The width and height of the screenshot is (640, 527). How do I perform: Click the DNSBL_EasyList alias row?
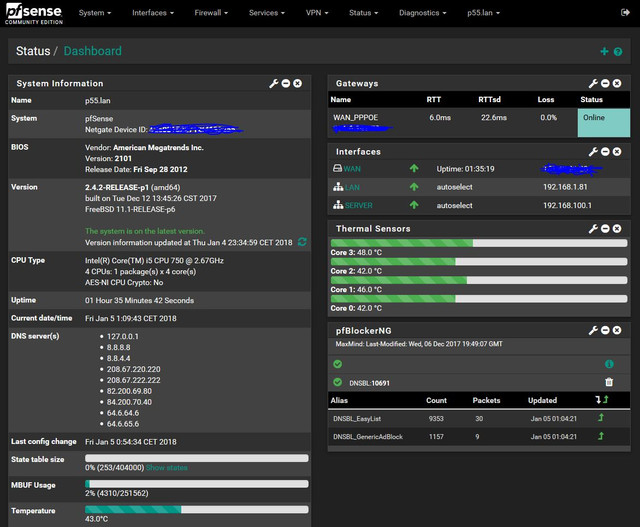tap(479, 418)
